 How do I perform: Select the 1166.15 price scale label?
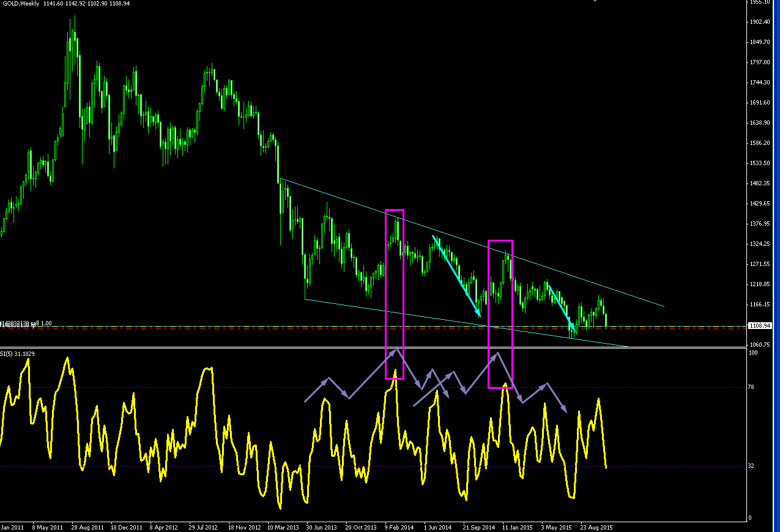pyautogui.click(x=760, y=304)
